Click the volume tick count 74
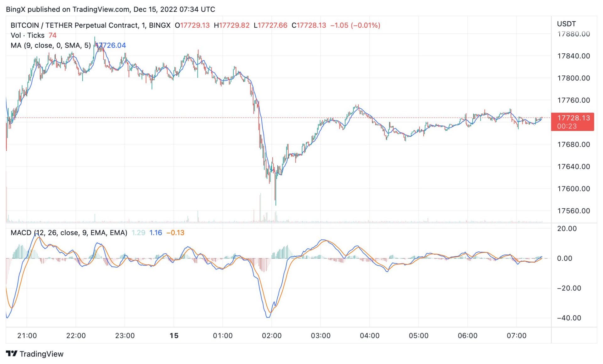The height and width of the screenshot is (364, 603). pyautogui.click(x=52, y=35)
